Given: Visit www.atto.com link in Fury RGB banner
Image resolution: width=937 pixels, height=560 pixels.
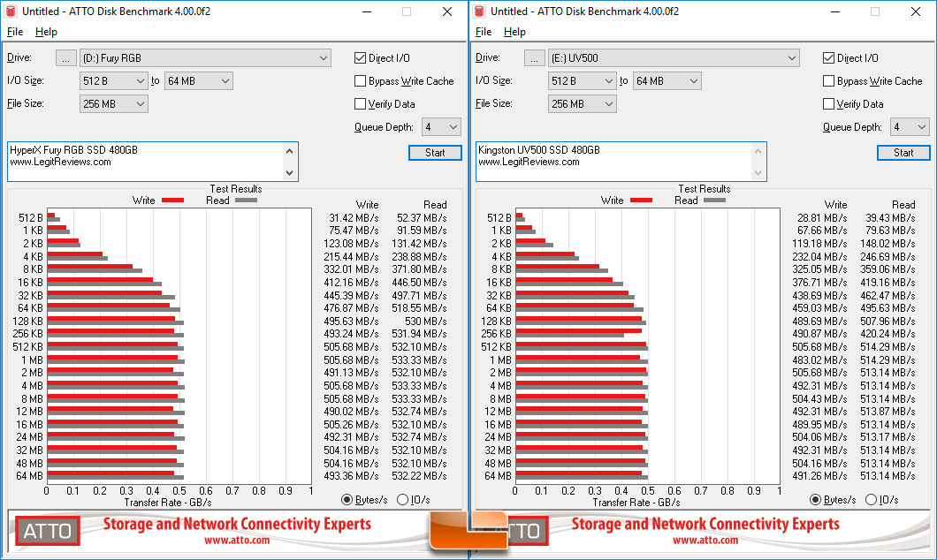Looking at the screenshot, I should pos(237,541).
